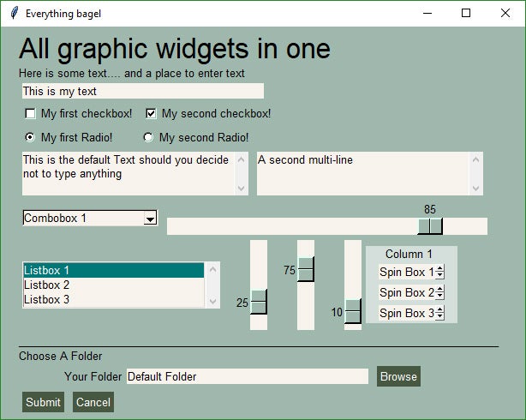
Task: Click into the default Text multi-line box
Action: pos(129,173)
